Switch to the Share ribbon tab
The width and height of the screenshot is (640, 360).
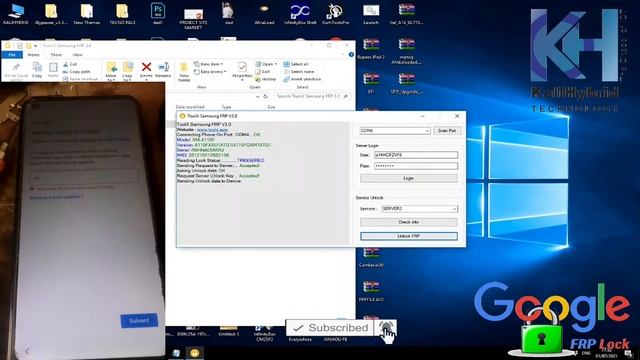[x=56, y=55]
